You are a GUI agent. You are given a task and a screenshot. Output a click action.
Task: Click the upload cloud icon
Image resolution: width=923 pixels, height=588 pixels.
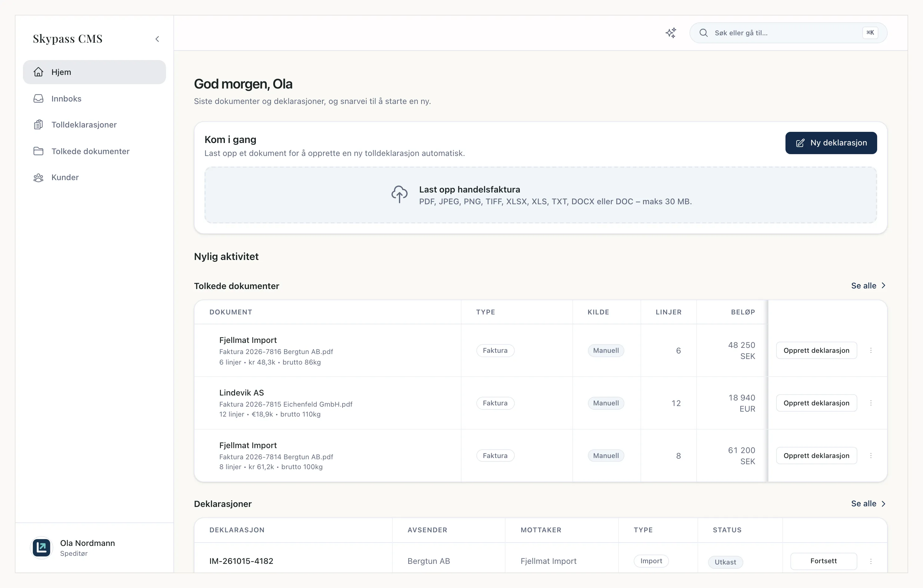point(400,194)
